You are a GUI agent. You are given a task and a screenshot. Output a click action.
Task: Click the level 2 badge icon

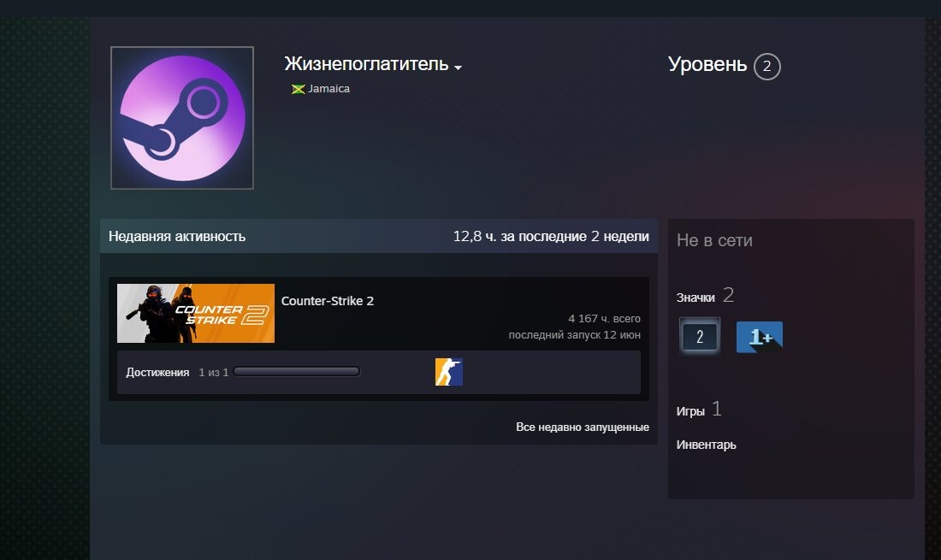tap(700, 336)
